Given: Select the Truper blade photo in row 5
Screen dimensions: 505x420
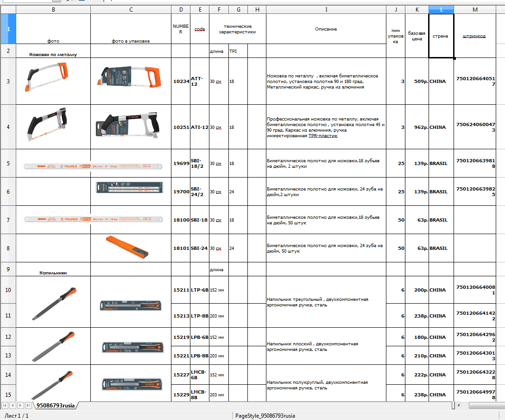Looking at the screenshot, I should point(93,166).
